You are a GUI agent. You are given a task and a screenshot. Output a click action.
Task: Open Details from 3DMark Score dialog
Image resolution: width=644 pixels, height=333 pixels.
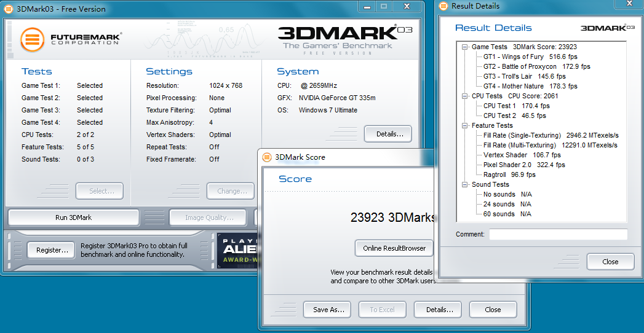(x=438, y=310)
